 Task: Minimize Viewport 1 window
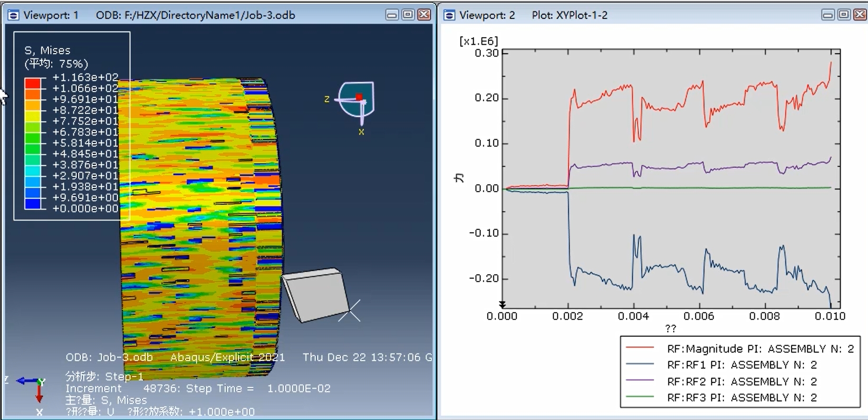point(392,15)
